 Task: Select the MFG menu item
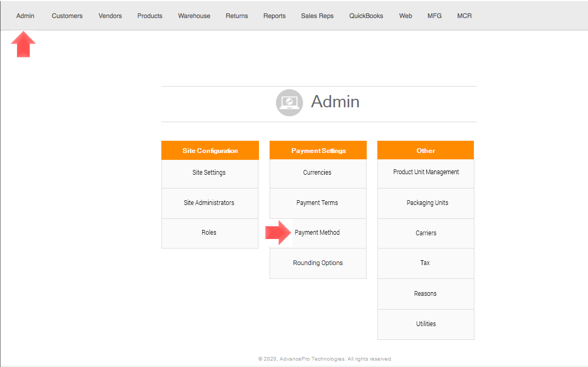434,16
